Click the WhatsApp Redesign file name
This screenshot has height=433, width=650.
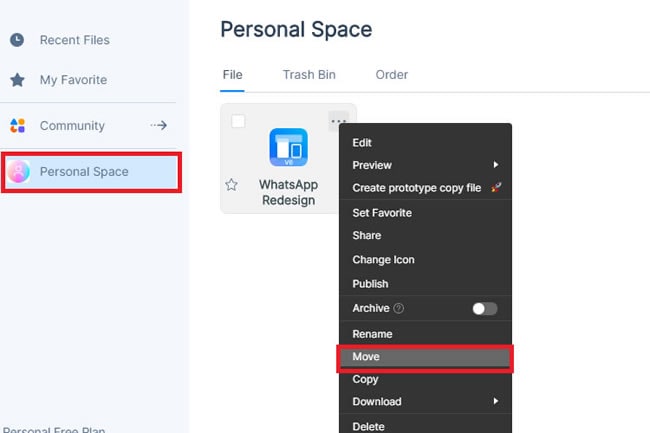(287, 192)
